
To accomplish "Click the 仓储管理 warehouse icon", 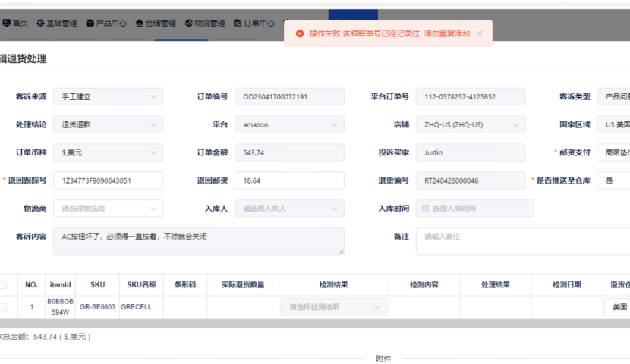I will click(x=139, y=24).
